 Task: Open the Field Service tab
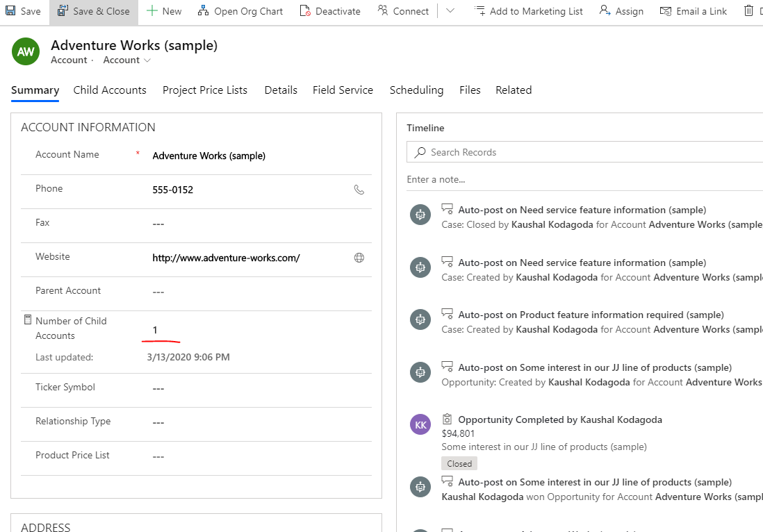[x=343, y=90]
